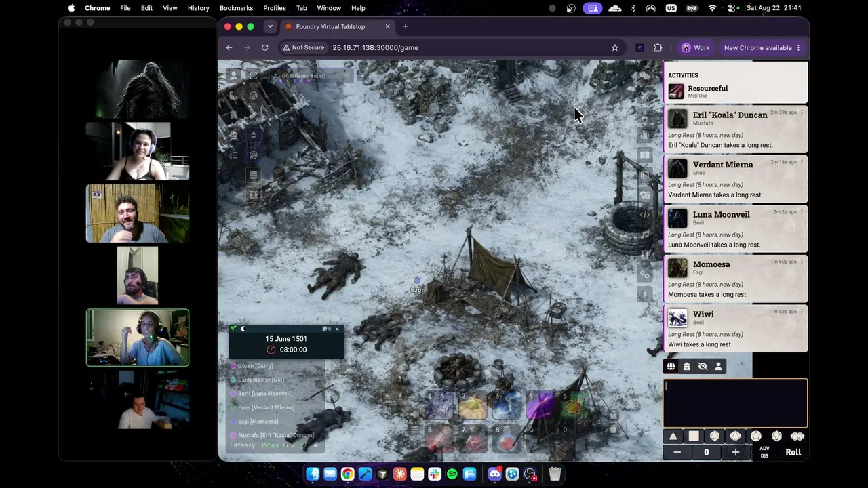This screenshot has height=488, width=868.
Task: Toggle the hotbar lock icon
Action: click(x=613, y=415)
